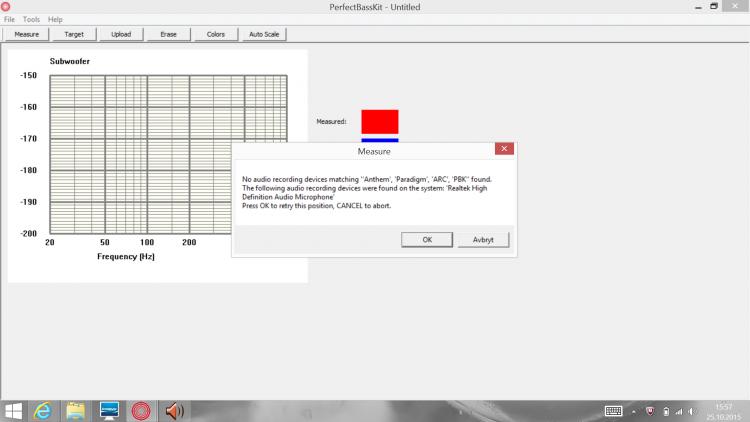
Task: Open the Help menu
Action: point(55,20)
